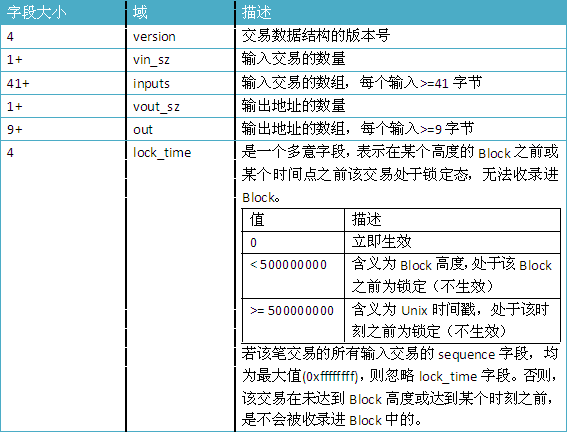Click the size '4' in version row
The image size is (572, 437).
click(10, 36)
